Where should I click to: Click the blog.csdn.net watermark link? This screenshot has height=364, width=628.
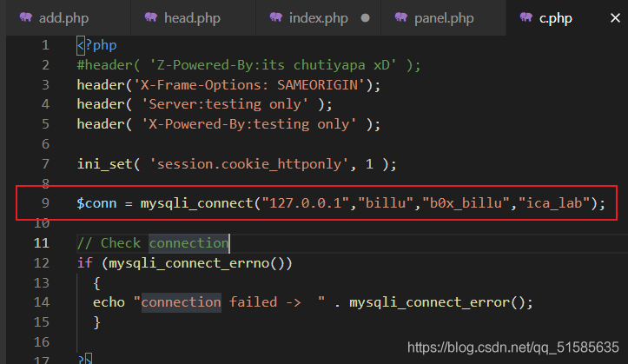click(x=513, y=347)
